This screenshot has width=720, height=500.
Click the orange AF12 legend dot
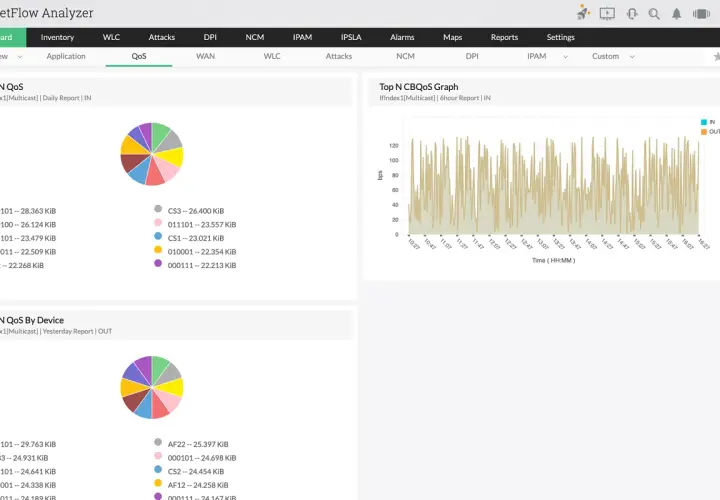(x=158, y=483)
